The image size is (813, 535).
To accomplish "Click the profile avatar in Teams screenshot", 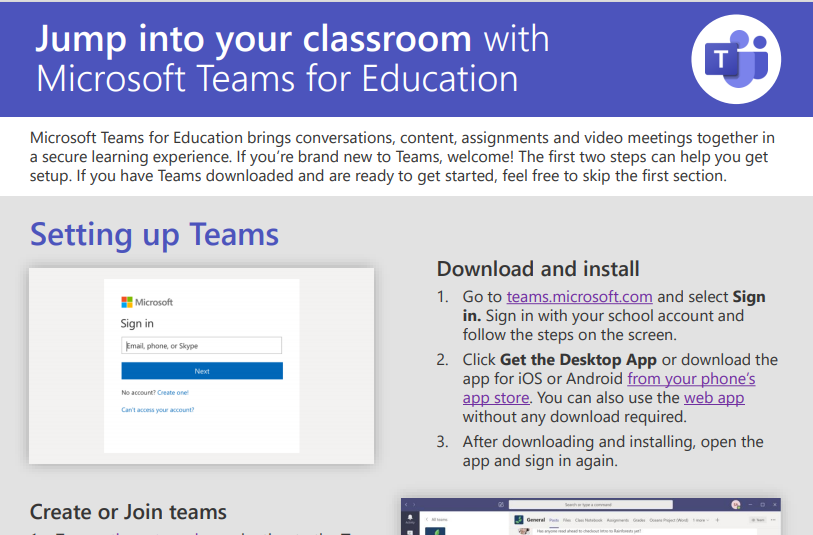I will click(x=736, y=504).
